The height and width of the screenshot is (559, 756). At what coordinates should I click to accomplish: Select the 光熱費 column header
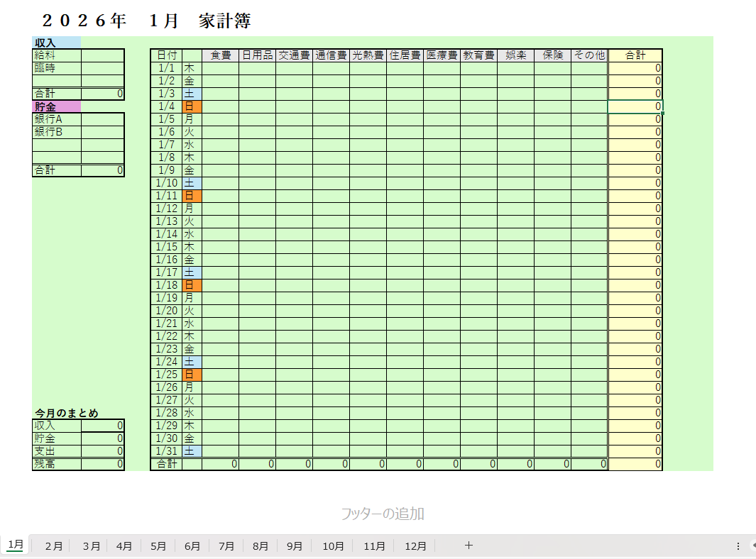point(368,55)
